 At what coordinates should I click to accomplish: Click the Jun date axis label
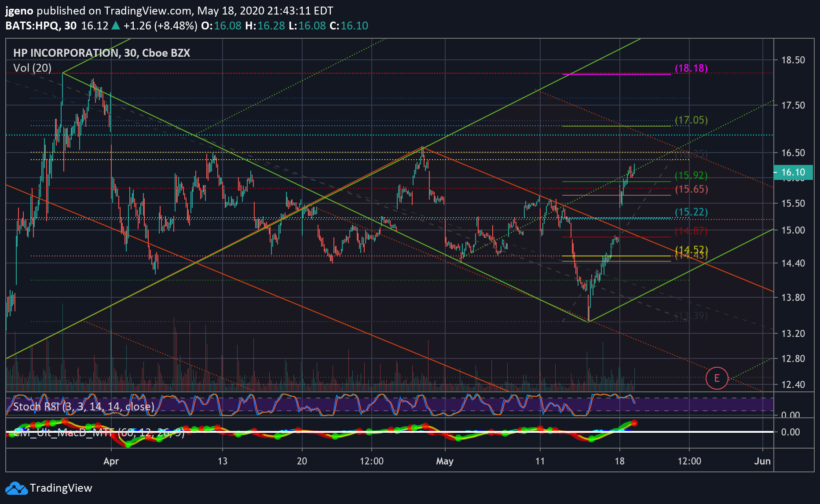[762, 461]
